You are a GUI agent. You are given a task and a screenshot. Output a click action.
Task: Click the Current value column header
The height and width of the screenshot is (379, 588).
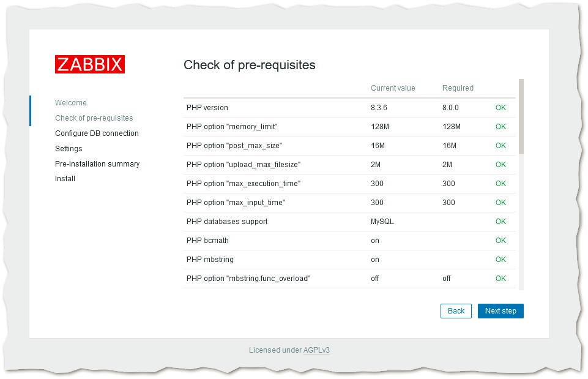pos(393,88)
